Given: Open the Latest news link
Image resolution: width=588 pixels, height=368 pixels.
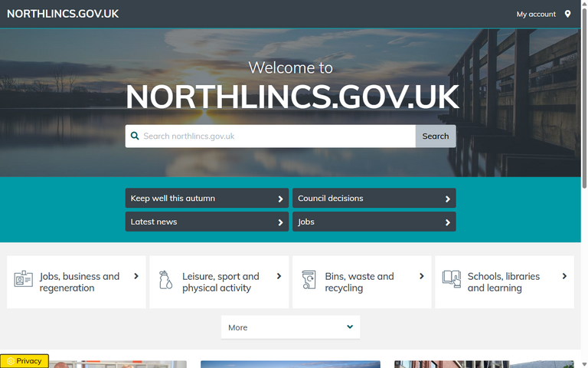Looking at the screenshot, I should click(207, 222).
